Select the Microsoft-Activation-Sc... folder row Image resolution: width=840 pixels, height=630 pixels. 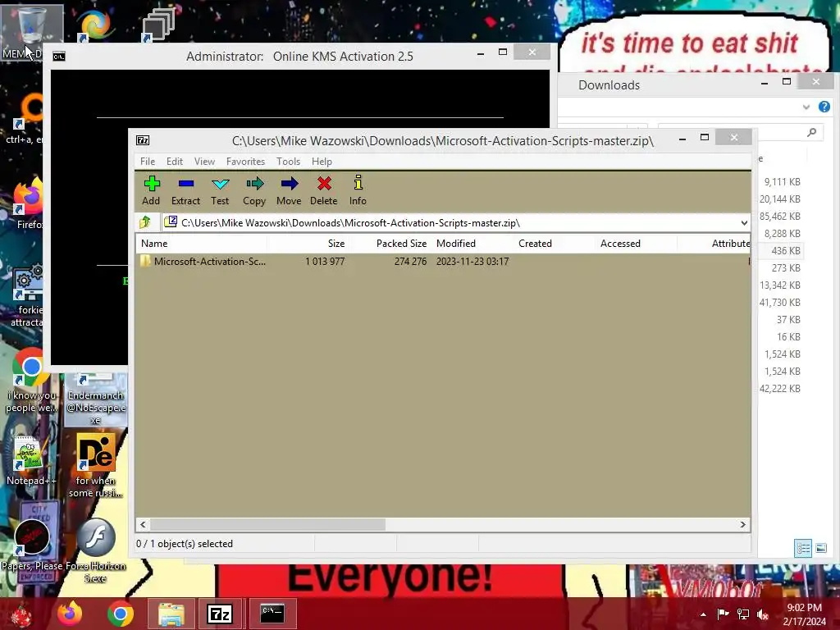(x=443, y=262)
